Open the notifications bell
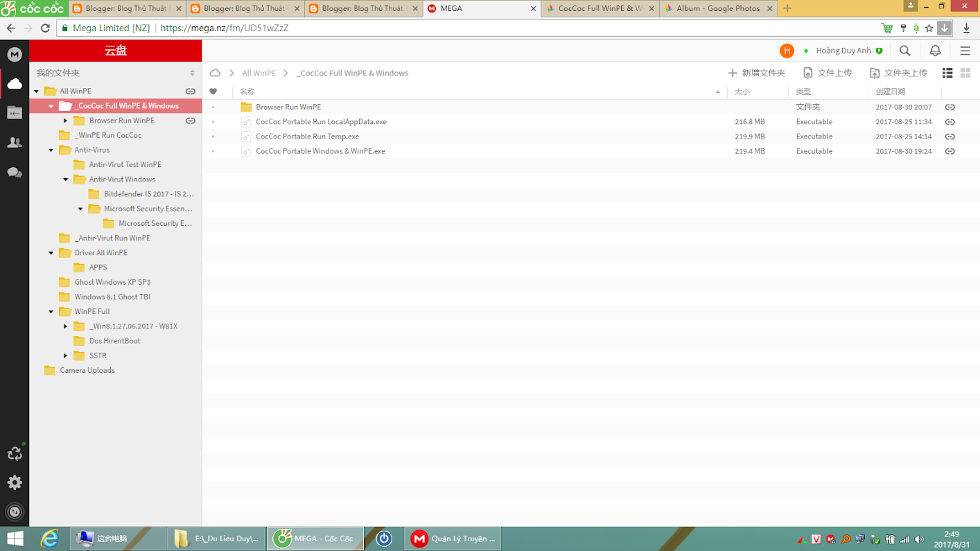980x551 pixels. (935, 51)
